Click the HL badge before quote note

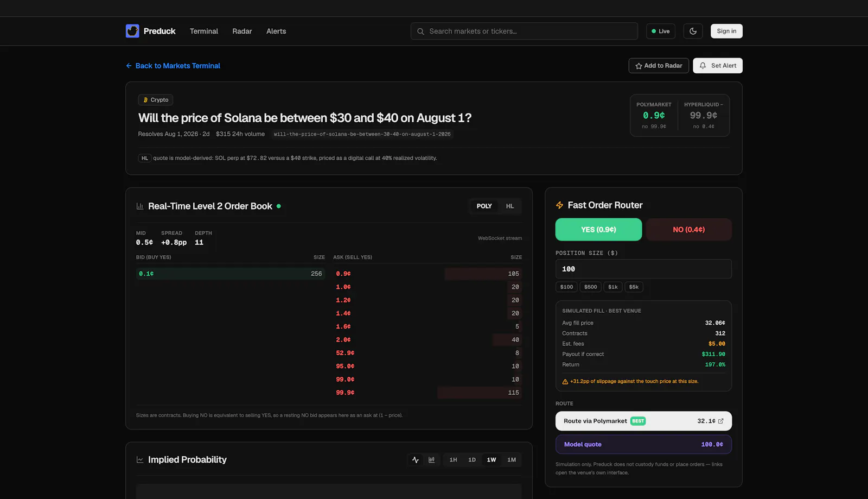coord(145,158)
